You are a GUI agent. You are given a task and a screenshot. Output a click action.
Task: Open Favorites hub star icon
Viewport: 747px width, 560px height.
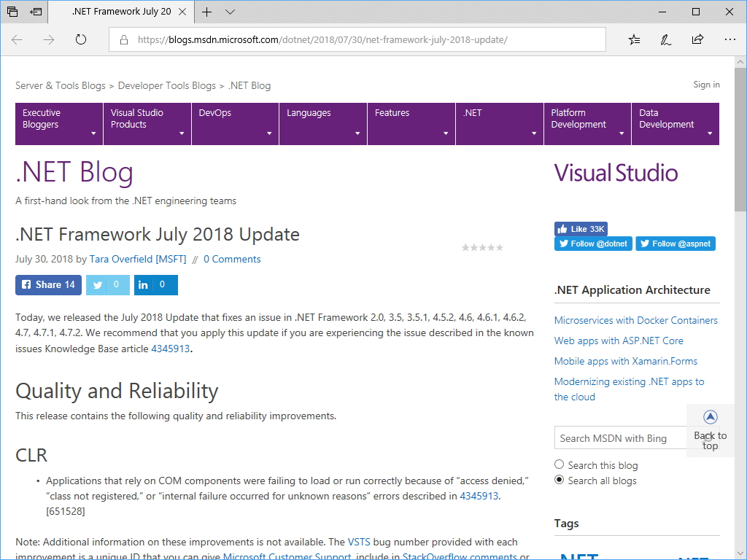tap(634, 39)
